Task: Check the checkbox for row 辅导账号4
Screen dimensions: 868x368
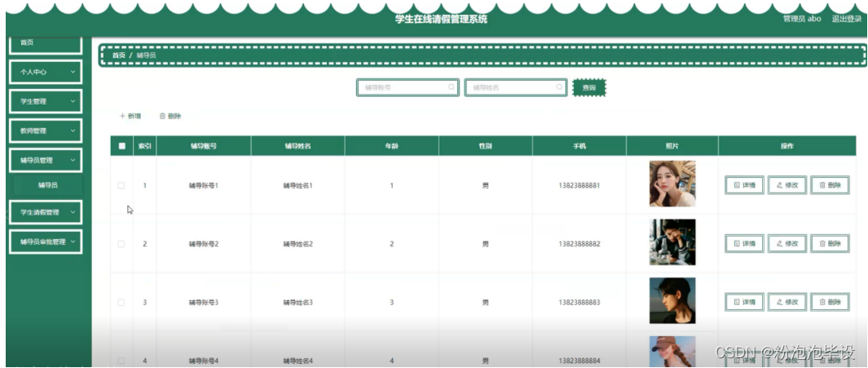Action: pyautogui.click(x=121, y=361)
